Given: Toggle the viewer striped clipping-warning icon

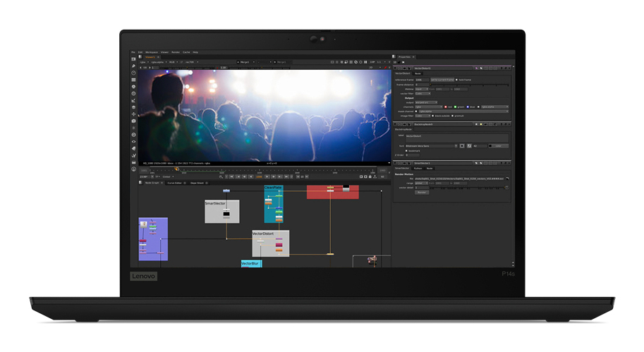Looking at the screenshot, I should pyautogui.click(x=356, y=62).
